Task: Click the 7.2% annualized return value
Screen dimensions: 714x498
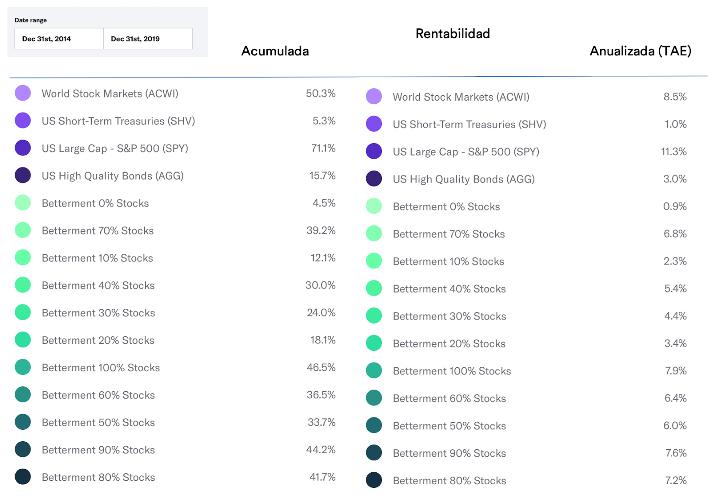Action: coord(676,480)
